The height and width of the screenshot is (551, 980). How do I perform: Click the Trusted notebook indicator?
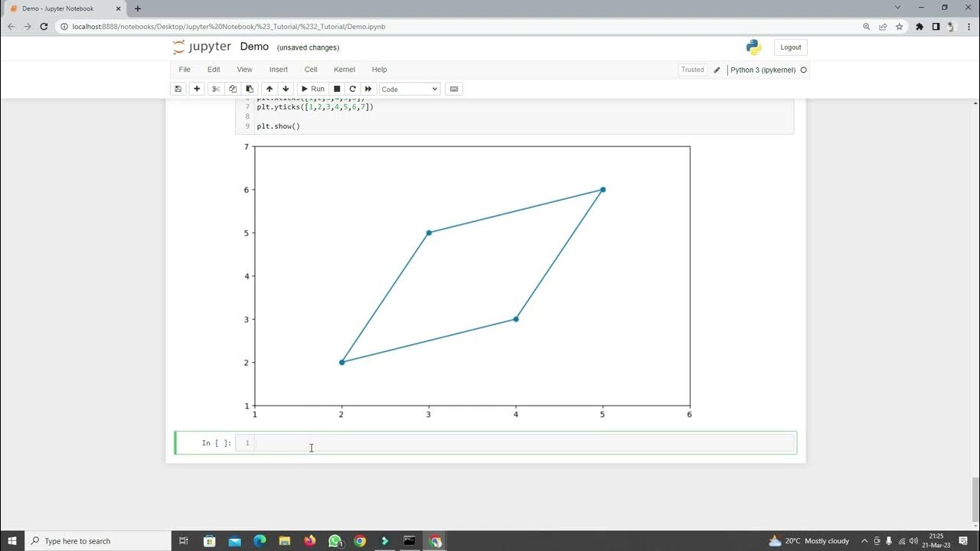click(x=692, y=70)
